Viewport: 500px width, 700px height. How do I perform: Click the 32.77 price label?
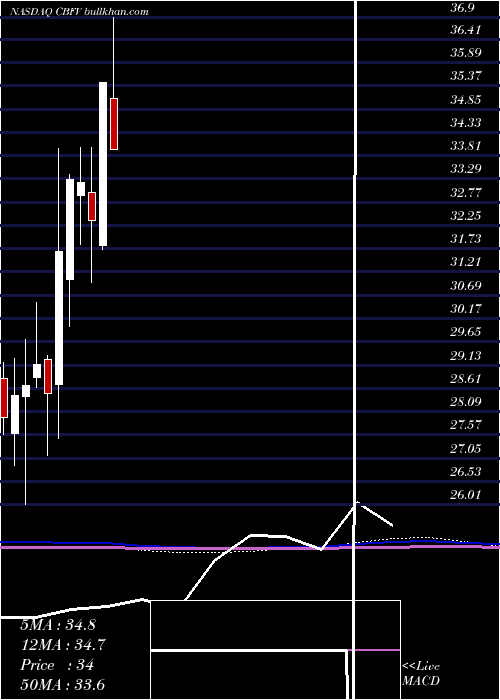(x=466, y=192)
